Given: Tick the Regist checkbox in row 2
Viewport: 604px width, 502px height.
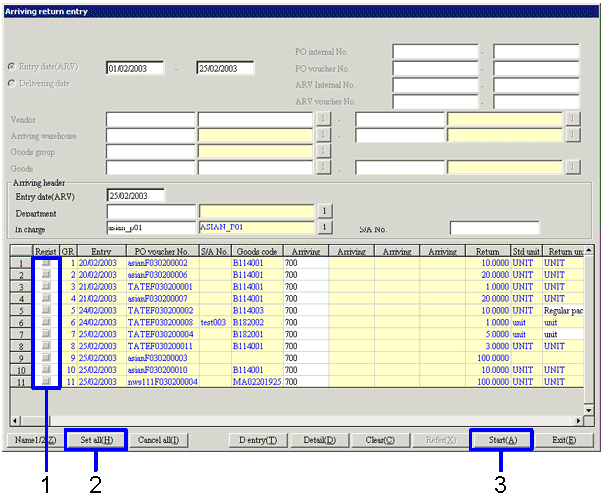Looking at the screenshot, I should [46, 275].
